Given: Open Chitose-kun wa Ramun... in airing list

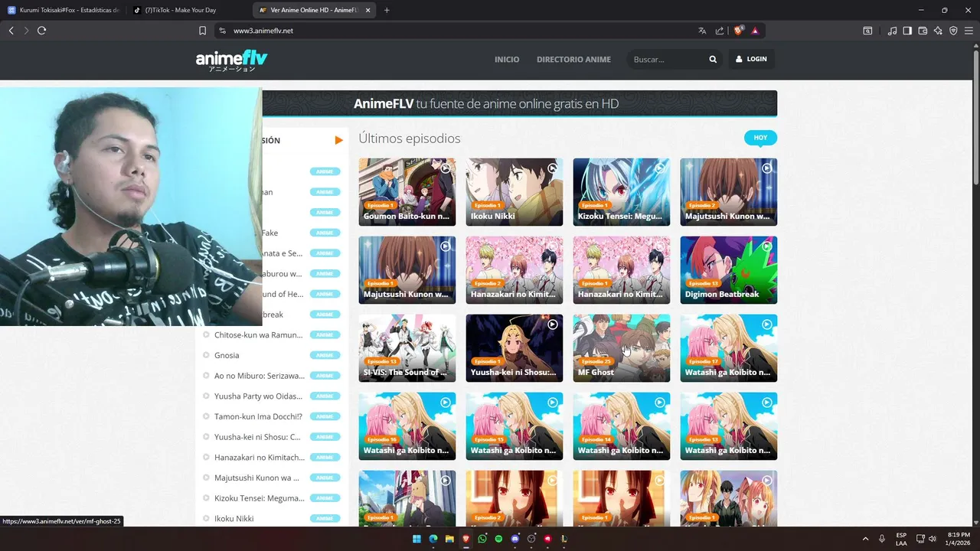Looking at the screenshot, I should pos(258,334).
